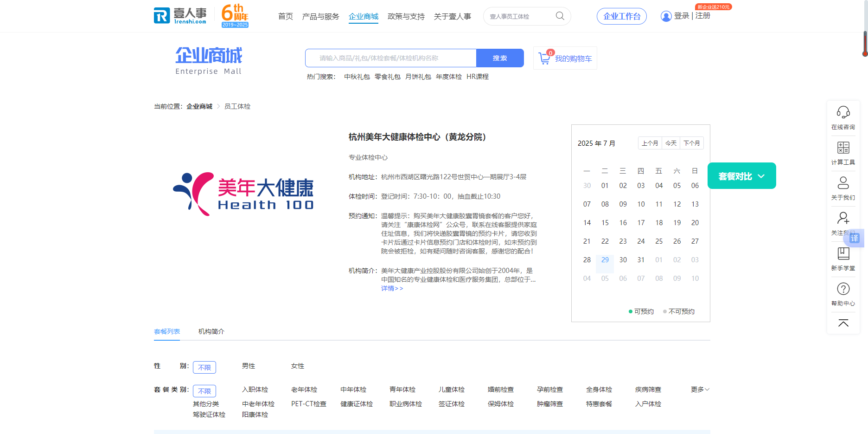Filter packages by 儿童体检
Image resolution: width=868 pixels, height=434 pixels.
coord(452,389)
